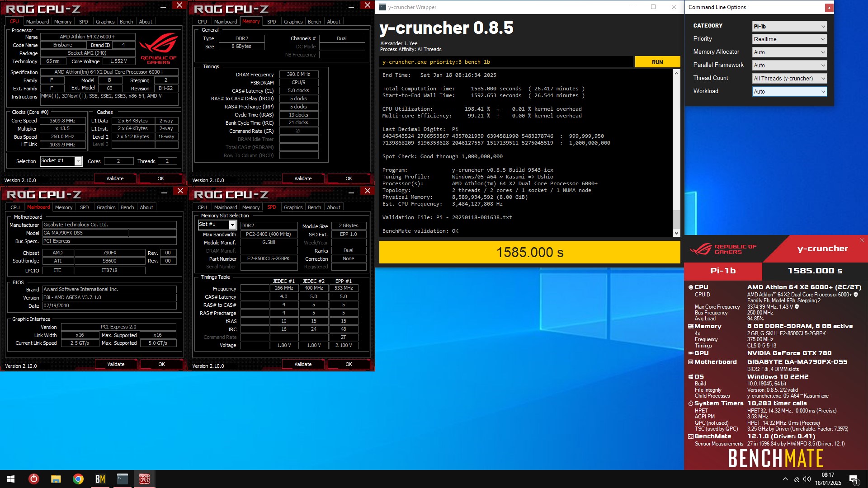This screenshot has height=488, width=868.
Task: Show hidden system tray icons
Action: (785, 479)
